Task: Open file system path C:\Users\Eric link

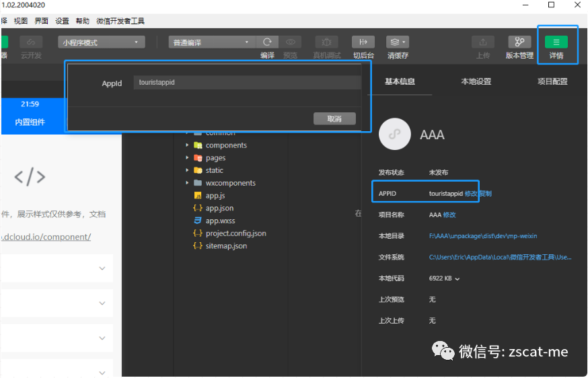Action: coord(501,257)
